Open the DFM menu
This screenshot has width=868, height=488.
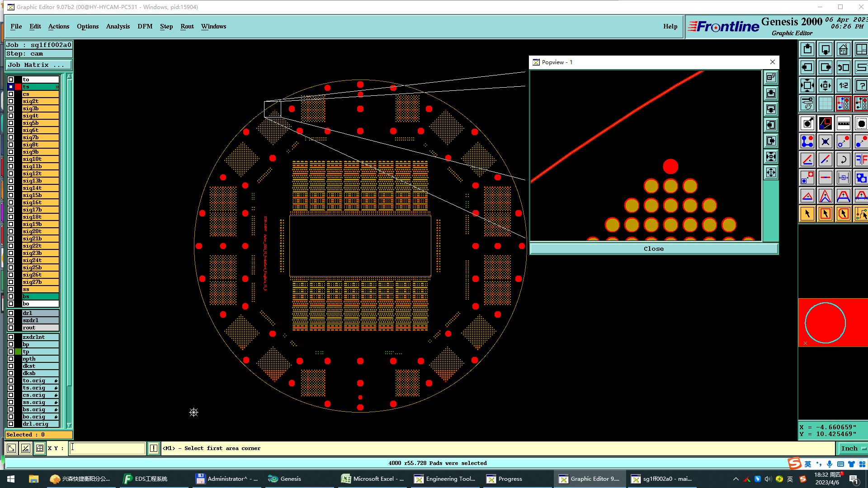click(x=145, y=26)
